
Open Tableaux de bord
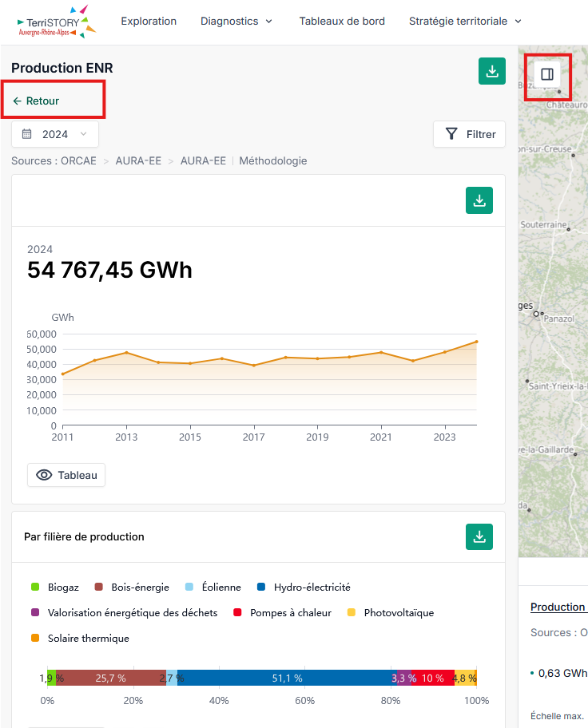pyautogui.click(x=342, y=22)
